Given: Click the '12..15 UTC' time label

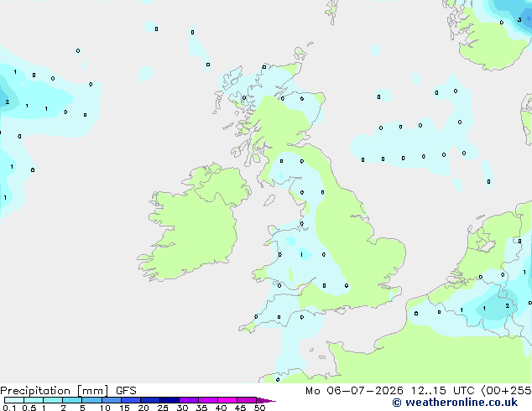Looking at the screenshot, I should pos(442,391).
